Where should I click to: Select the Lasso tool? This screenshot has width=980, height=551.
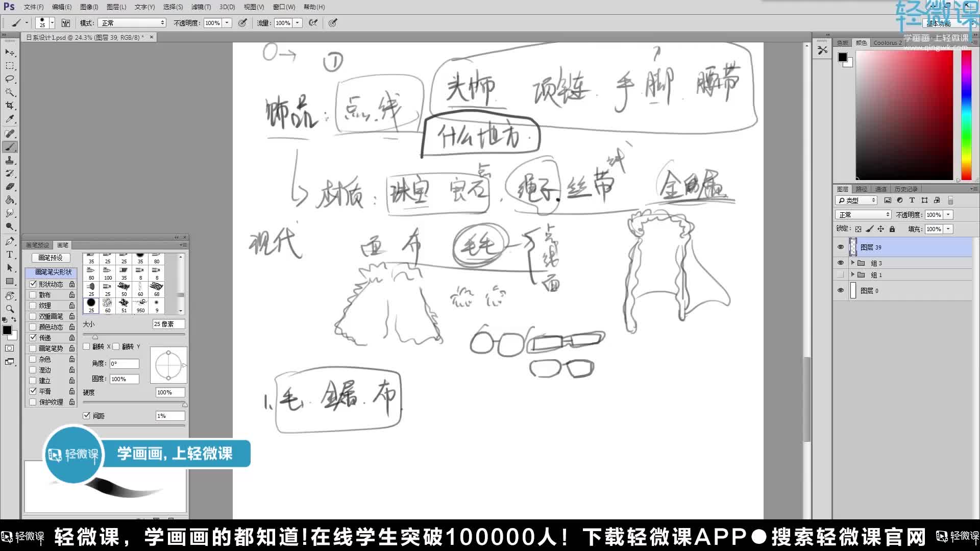pyautogui.click(x=10, y=79)
